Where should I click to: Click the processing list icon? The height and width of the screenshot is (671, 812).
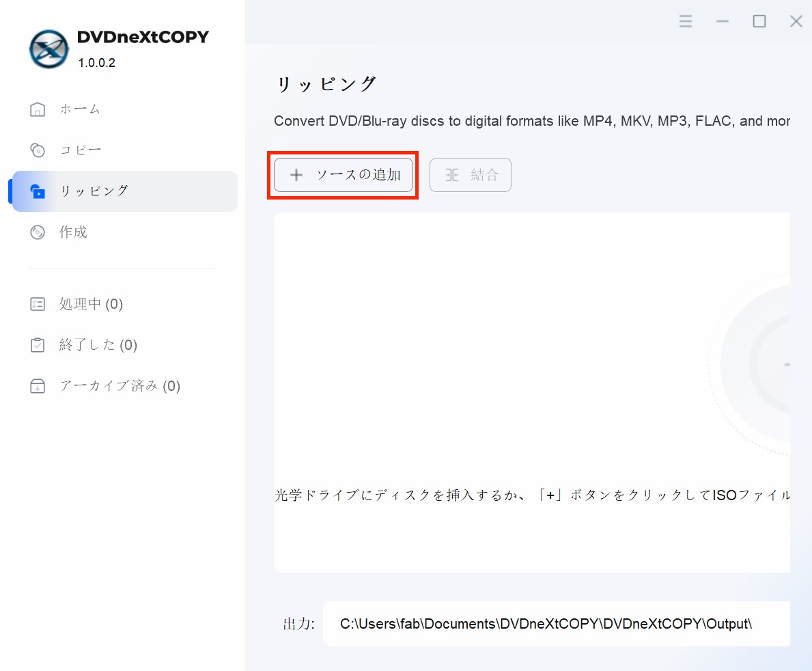click(x=38, y=303)
